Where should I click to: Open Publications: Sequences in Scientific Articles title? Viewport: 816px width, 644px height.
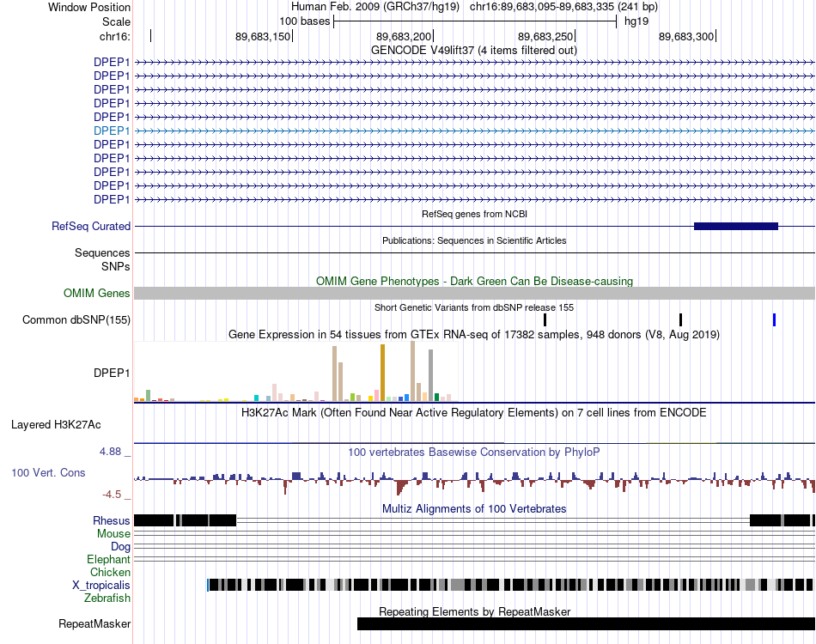click(474, 240)
